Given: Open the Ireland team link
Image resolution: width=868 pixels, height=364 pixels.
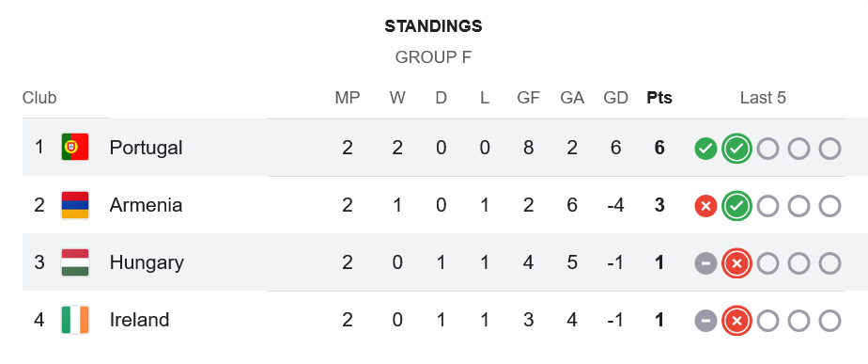Looking at the screenshot, I should (x=139, y=320).
